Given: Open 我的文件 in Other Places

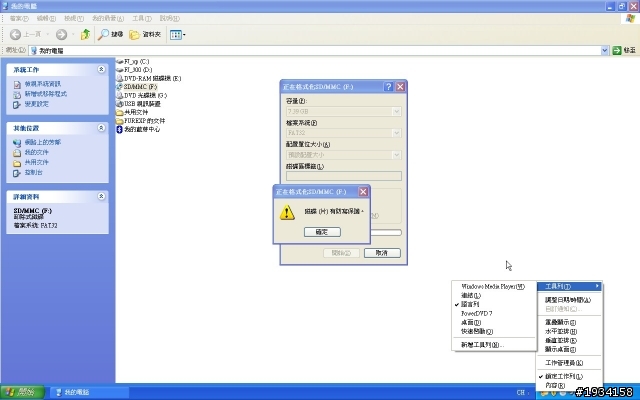Looking at the screenshot, I should pos(36,152).
